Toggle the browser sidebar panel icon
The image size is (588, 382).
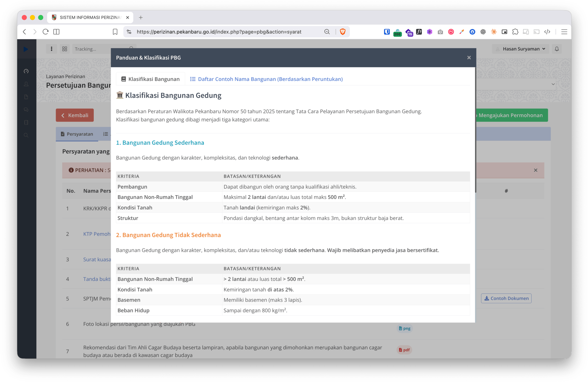pos(56,32)
